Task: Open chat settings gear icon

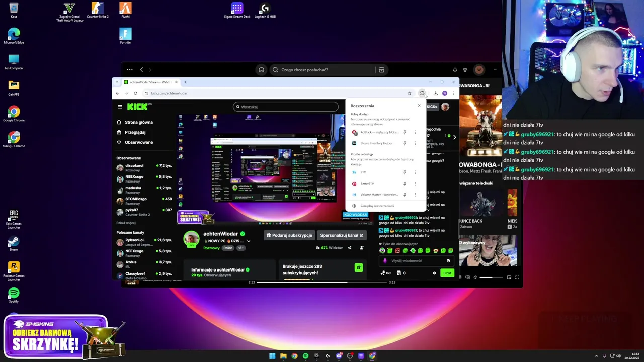Action: pos(434,273)
